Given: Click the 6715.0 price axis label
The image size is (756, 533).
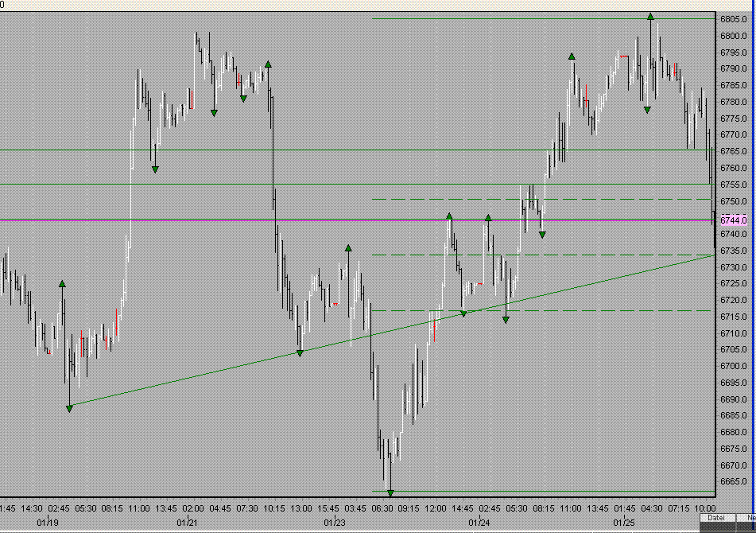Looking at the screenshot, I should coord(733,317).
